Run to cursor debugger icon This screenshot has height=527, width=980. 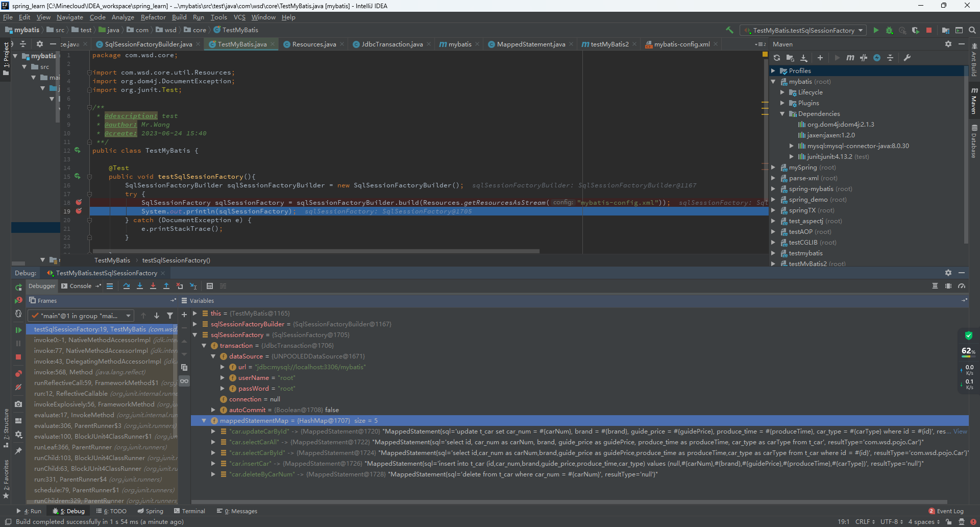(x=193, y=286)
